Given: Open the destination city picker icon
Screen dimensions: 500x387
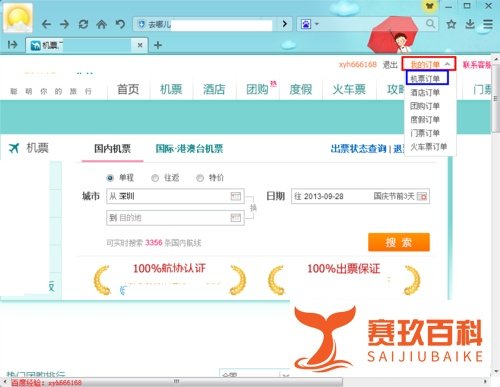Looking at the screenshot, I should point(236,218).
